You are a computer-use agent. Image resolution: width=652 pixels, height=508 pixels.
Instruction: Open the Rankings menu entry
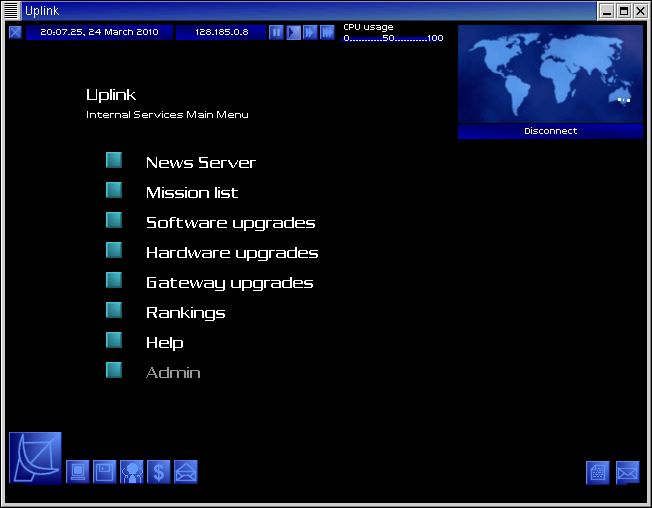click(x=185, y=313)
